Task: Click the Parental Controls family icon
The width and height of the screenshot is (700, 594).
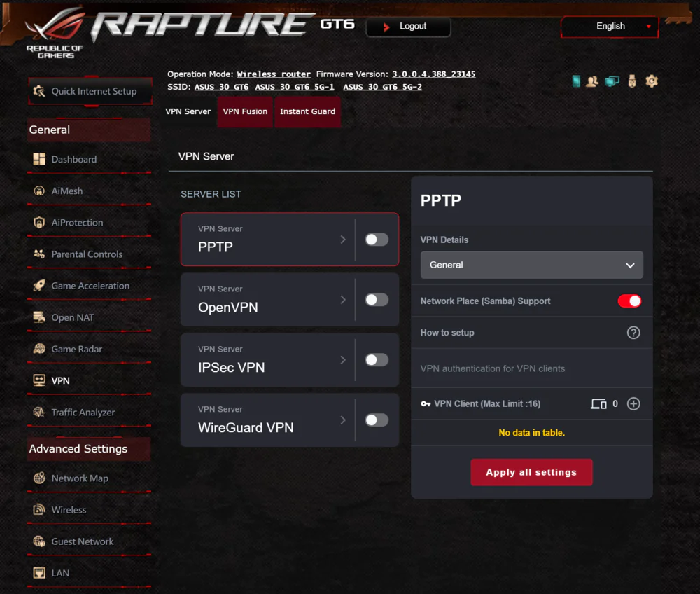Action: pyautogui.click(x=39, y=254)
